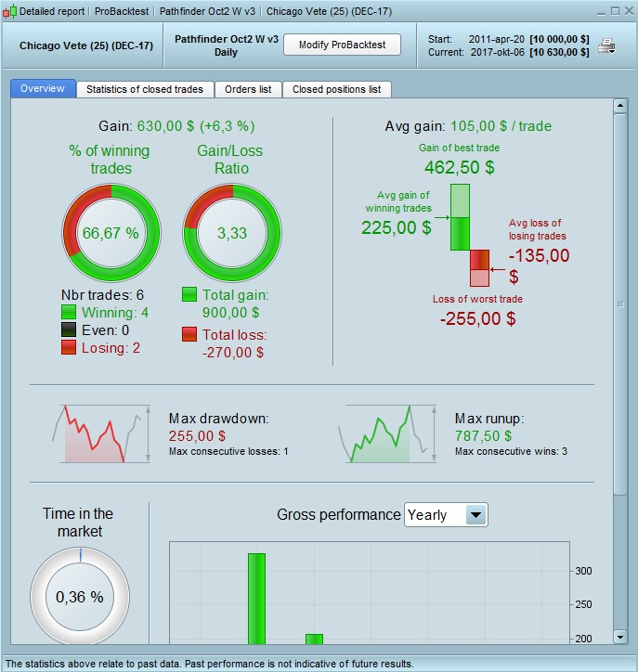Click the max drawdown red chart thumbnail

(101, 433)
